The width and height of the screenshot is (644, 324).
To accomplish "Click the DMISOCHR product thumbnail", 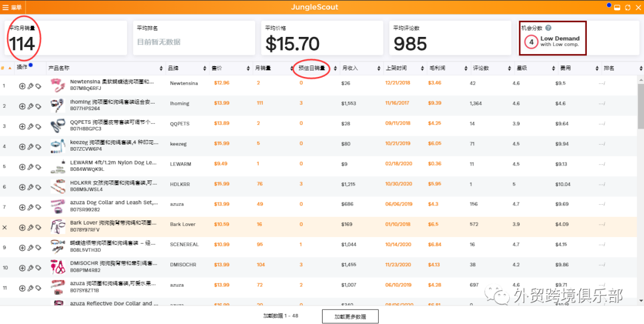I will pos(57,267).
